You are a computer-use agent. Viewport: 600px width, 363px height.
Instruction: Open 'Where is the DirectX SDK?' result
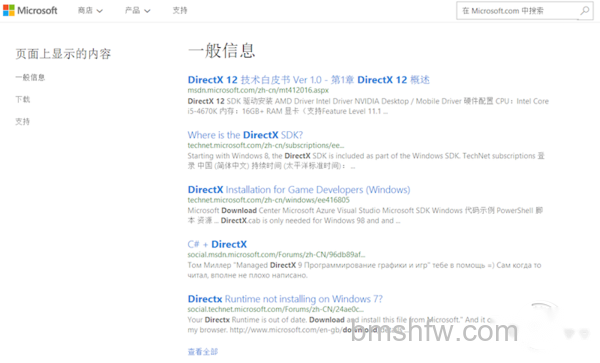point(245,135)
